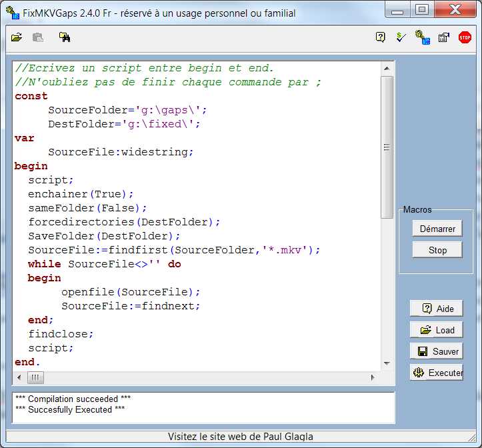Click the wrench tool toolbar icon

tap(422, 38)
